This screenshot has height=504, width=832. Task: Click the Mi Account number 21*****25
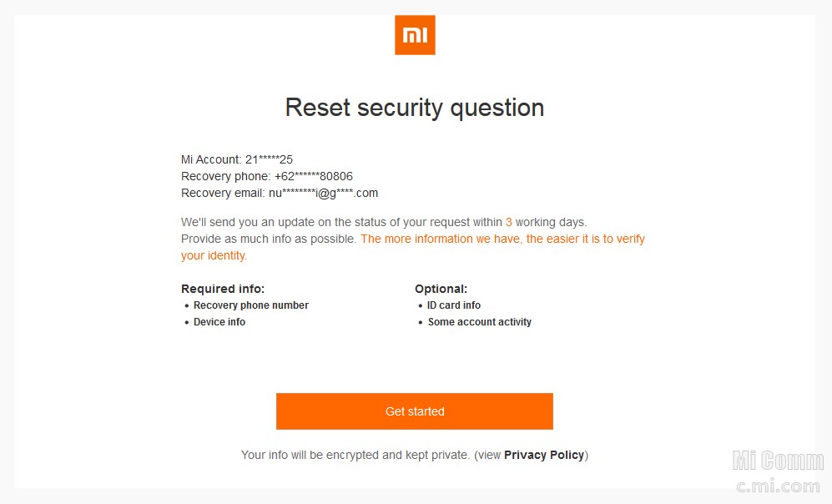coord(236,159)
